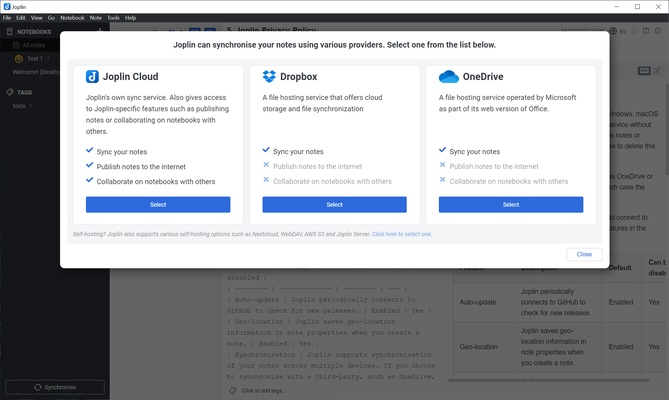
Task: Select the 'texts' tag in sidebar
Action: pos(19,105)
